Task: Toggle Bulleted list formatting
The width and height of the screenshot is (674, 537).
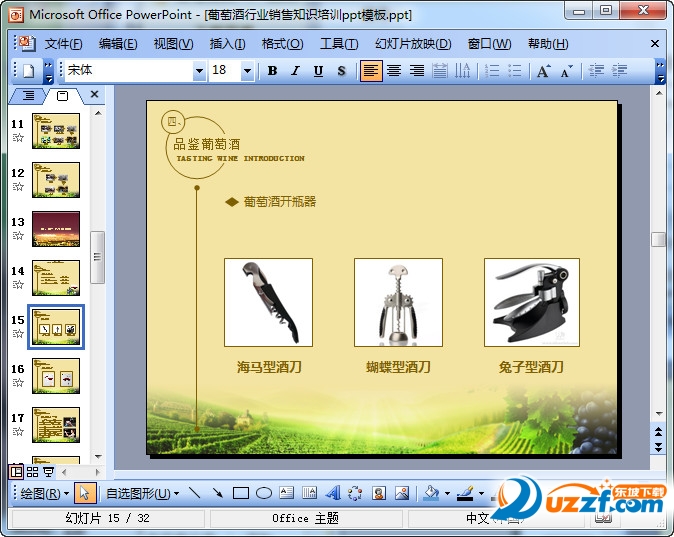Action: pos(515,71)
